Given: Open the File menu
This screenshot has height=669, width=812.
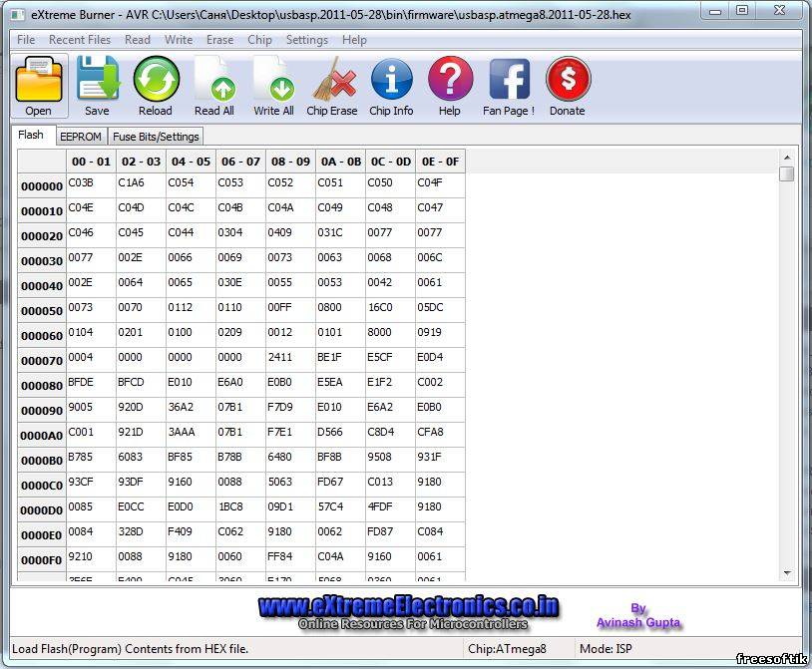Looking at the screenshot, I should click(x=26, y=40).
